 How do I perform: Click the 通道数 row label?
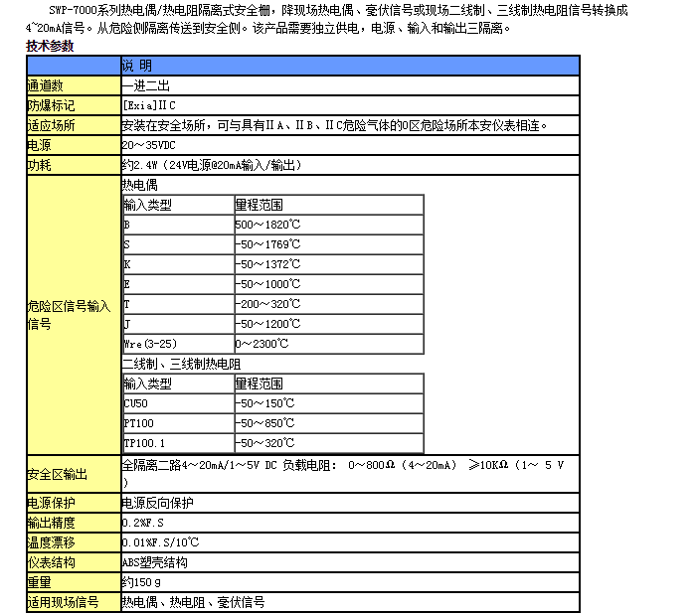click(x=46, y=86)
